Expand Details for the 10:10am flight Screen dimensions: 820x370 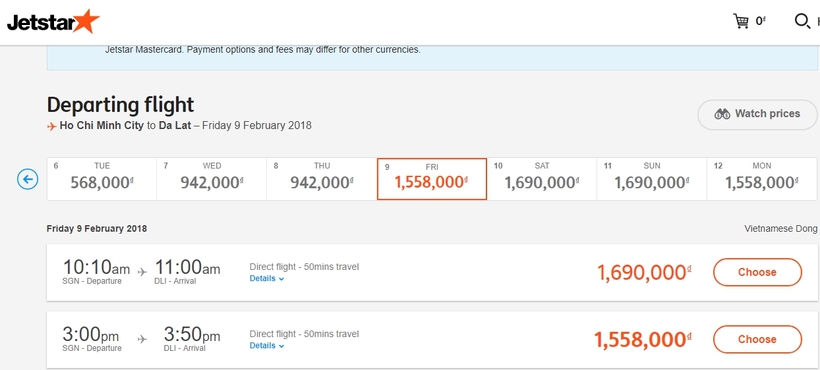point(267,279)
